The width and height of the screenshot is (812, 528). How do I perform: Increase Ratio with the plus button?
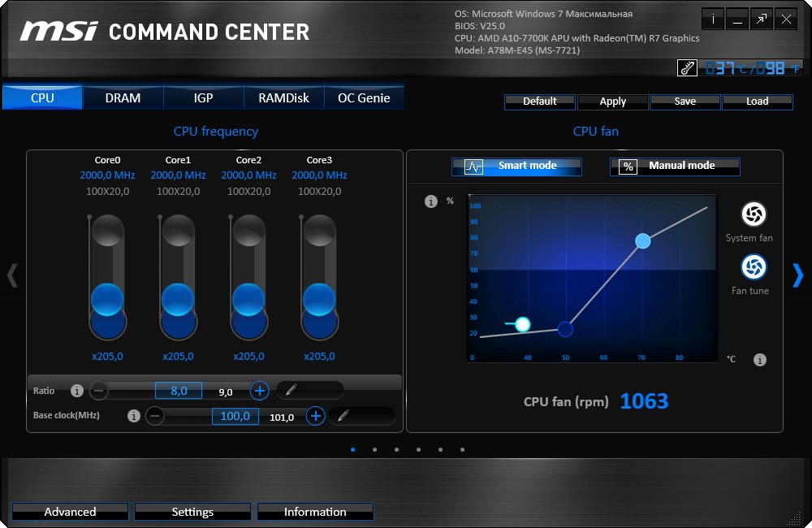point(260,390)
